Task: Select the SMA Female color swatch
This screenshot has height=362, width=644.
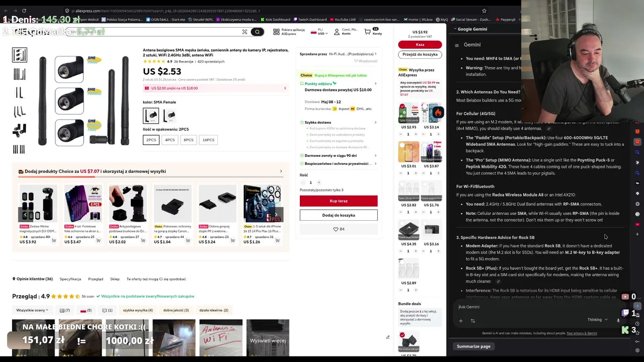Action: pos(151,115)
